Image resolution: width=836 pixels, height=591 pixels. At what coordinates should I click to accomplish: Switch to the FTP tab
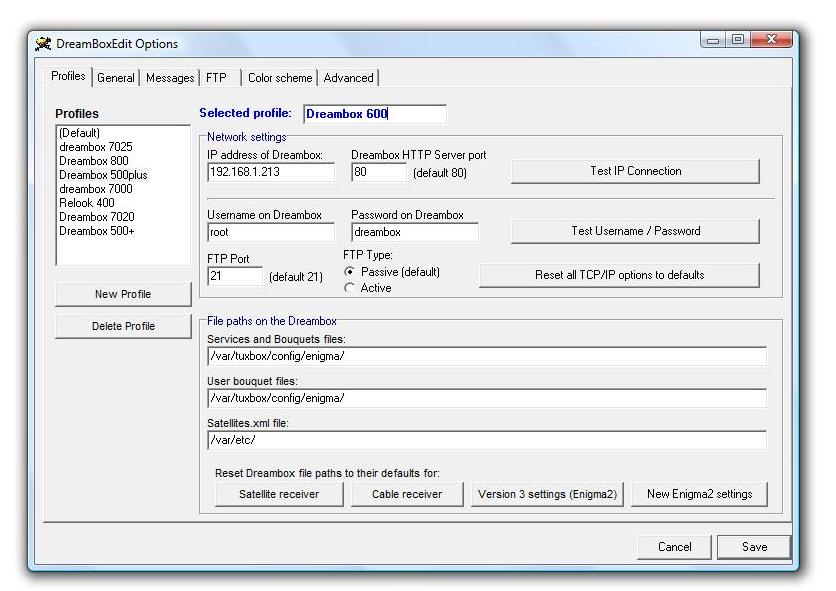click(x=220, y=78)
